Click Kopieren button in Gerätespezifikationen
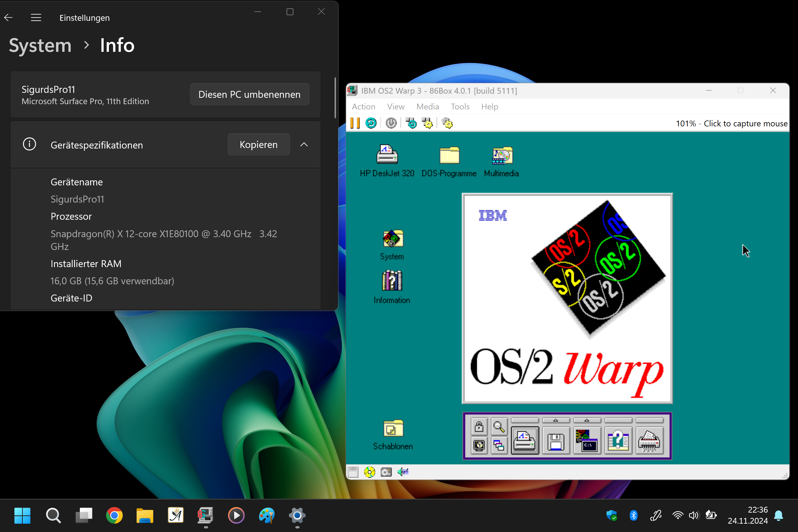Image resolution: width=798 pixels, height=532 pixels. tap(259, 145)
